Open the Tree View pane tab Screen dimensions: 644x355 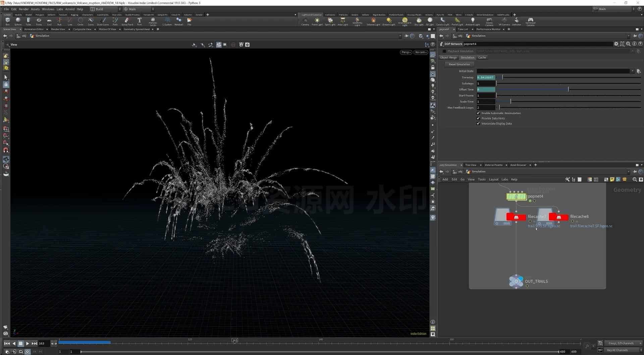tap(471, 165)
